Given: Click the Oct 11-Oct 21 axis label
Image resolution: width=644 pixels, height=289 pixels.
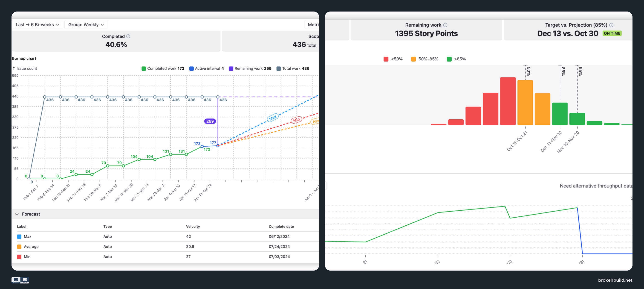Looking at the screenshot, I should (x=517, y=141).
